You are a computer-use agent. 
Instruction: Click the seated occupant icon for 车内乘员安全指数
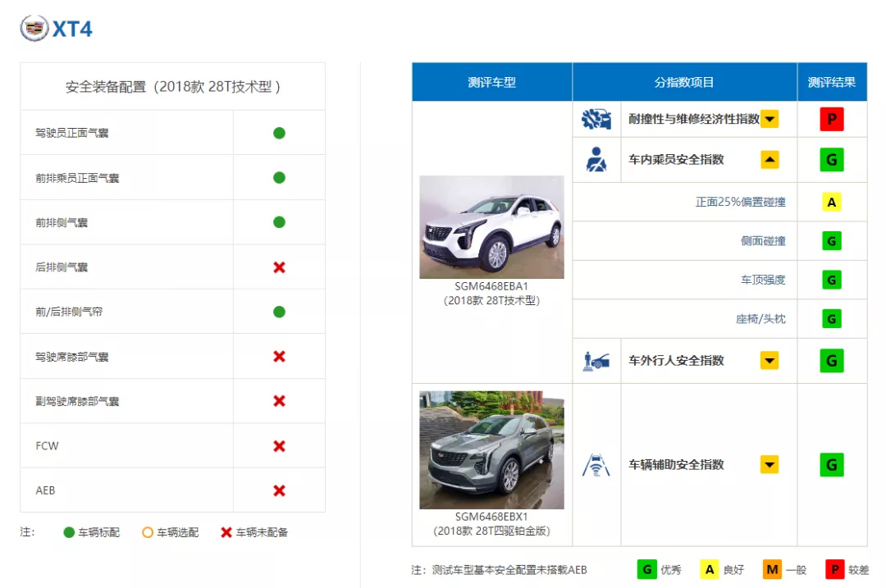[x=596, y=159]
